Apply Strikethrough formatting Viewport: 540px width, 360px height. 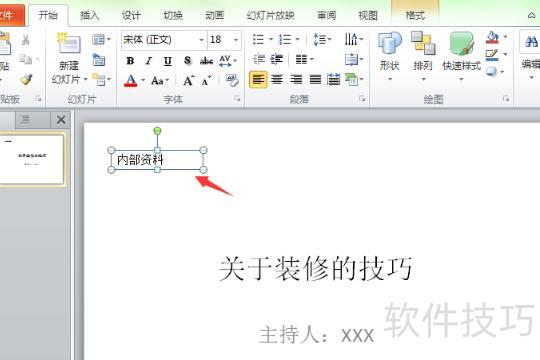[206, 61]
